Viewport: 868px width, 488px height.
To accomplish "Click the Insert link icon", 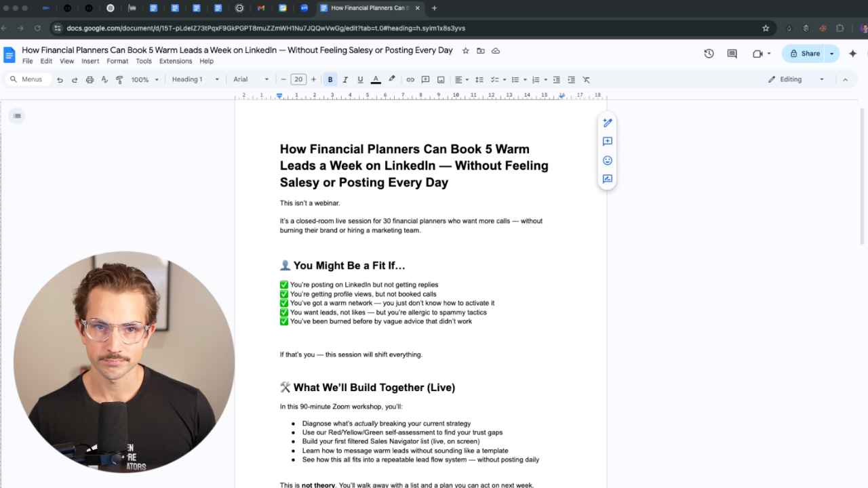I will click(410, 79).
